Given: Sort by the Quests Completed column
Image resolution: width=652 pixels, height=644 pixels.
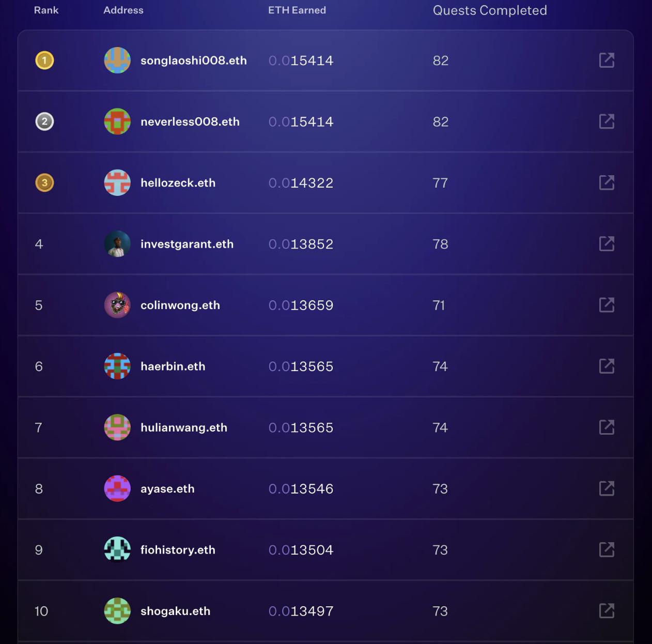Looking at the screenshot, I should click(490, 10).
